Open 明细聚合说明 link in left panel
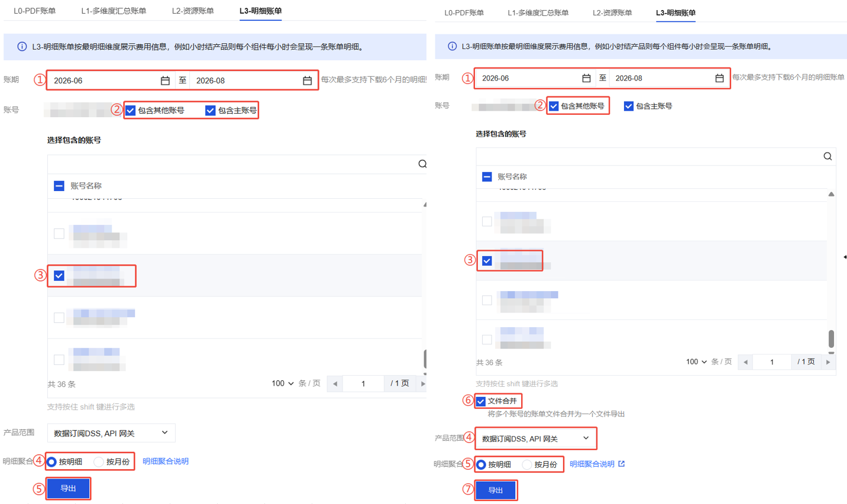This screenshot has height=504, width=847. pos(166,461)
